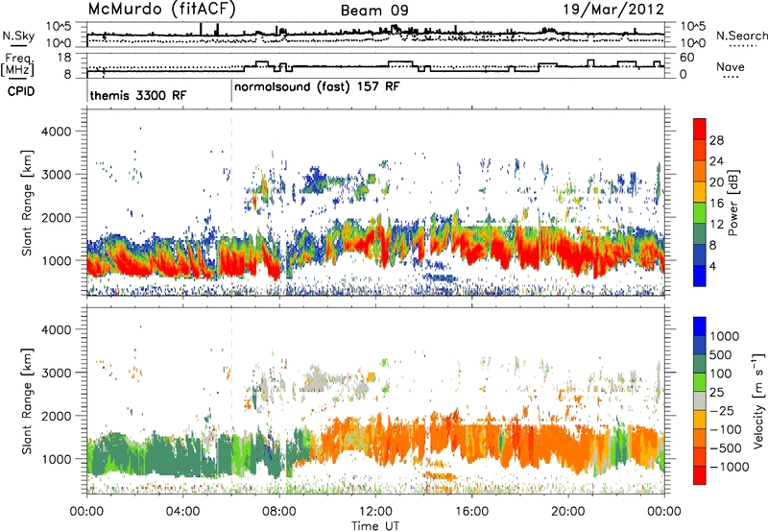Click the 16:00 time tick label
This screenshot has width=768, height=532.
point(471,512)
